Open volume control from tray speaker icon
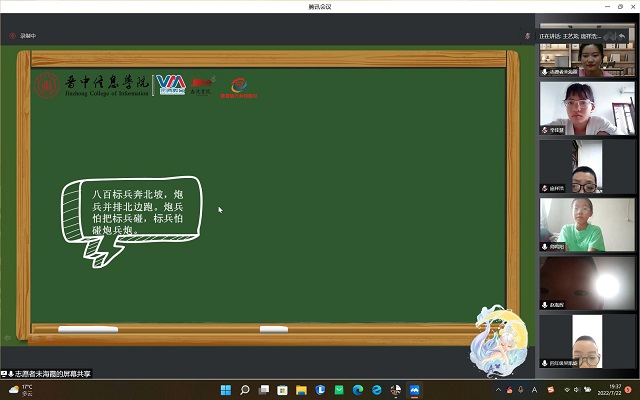Screen dimensions: 640x400 (576, 390)
